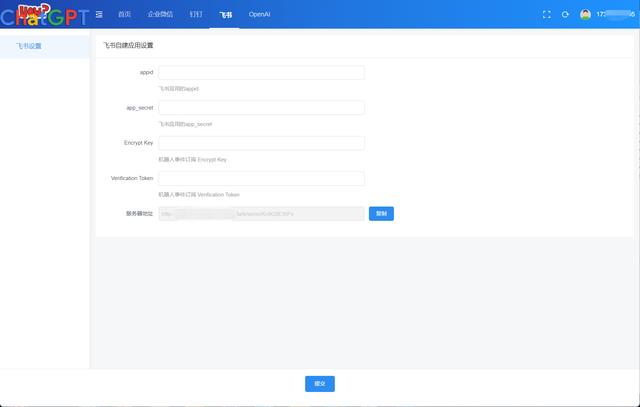
Task: Click the ChatGPT logo
Action: point(44,15)
